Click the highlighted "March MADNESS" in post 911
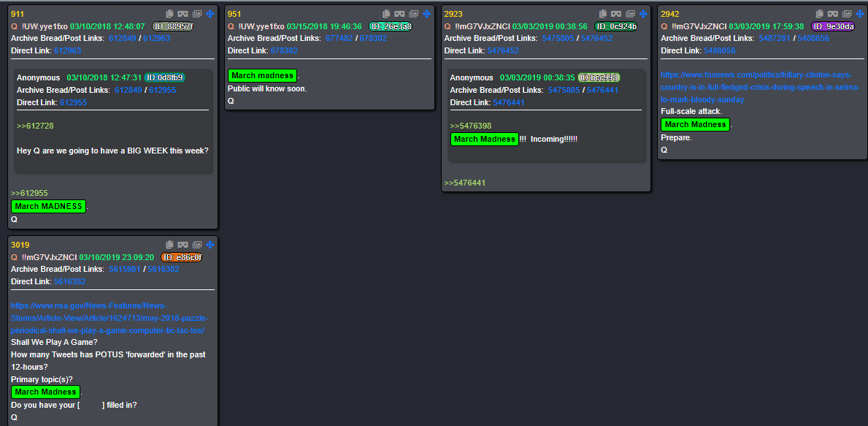 [x=49, y=207]
